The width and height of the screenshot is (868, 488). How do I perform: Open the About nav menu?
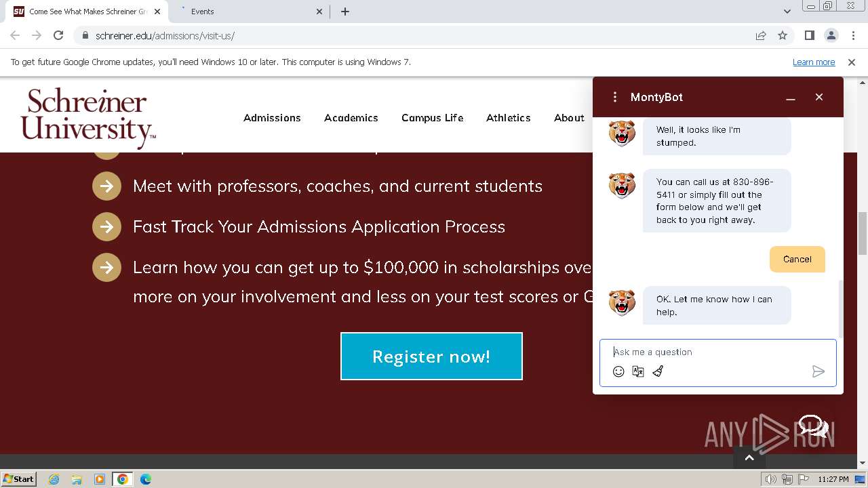pos(569,118)
